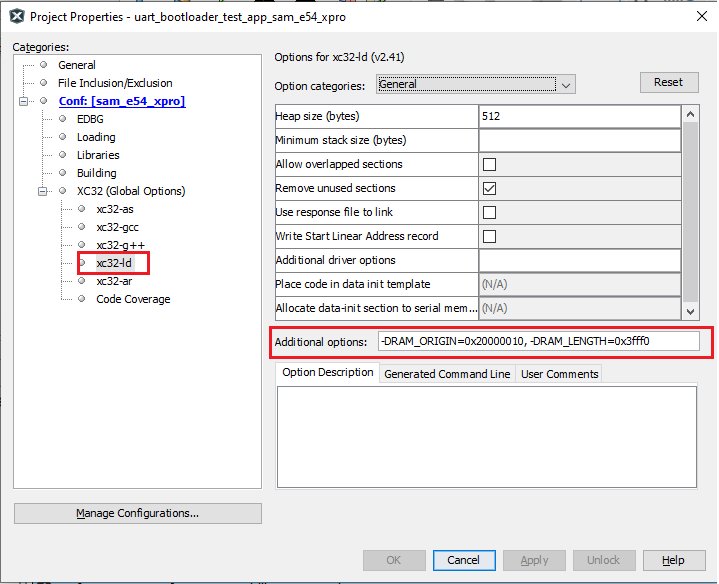Select the xc32-ar archiver node
Viewport: 719px width, 584px height.
pyautogui.click(x=114, y=281)
